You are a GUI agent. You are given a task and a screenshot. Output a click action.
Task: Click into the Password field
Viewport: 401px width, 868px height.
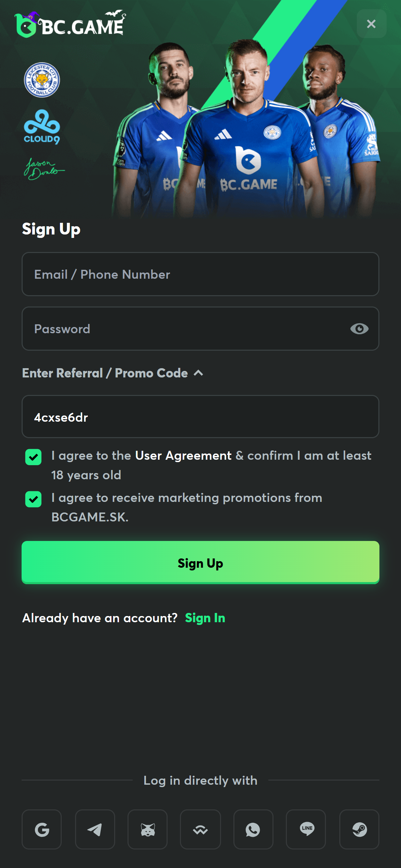[185, 329]
